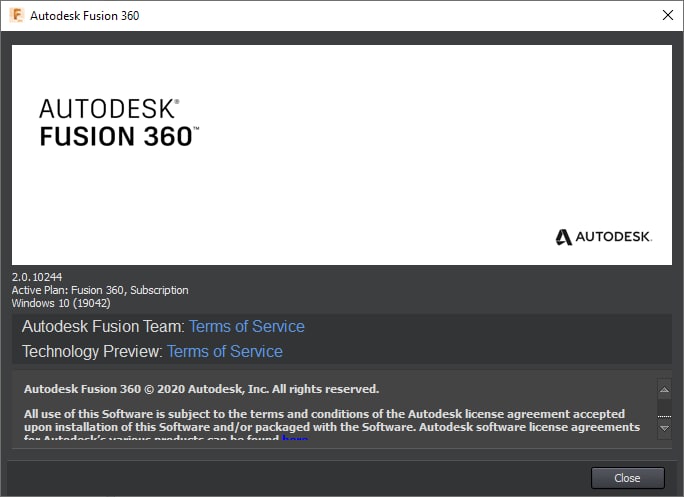Open Autodesk Fusion Team Terms of Service link
Screen dimensions: 684x497
(246, 326)
